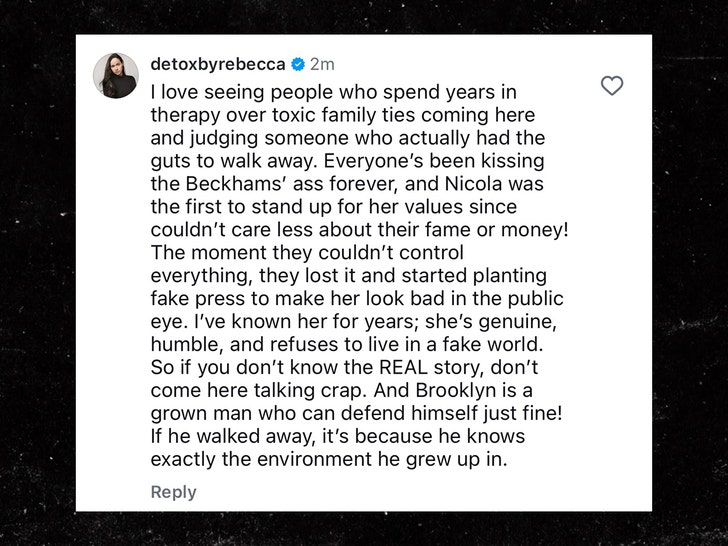This screenshot has width=728, height=546.
Task: Click the blue verified badge
Action: [297, 65]
